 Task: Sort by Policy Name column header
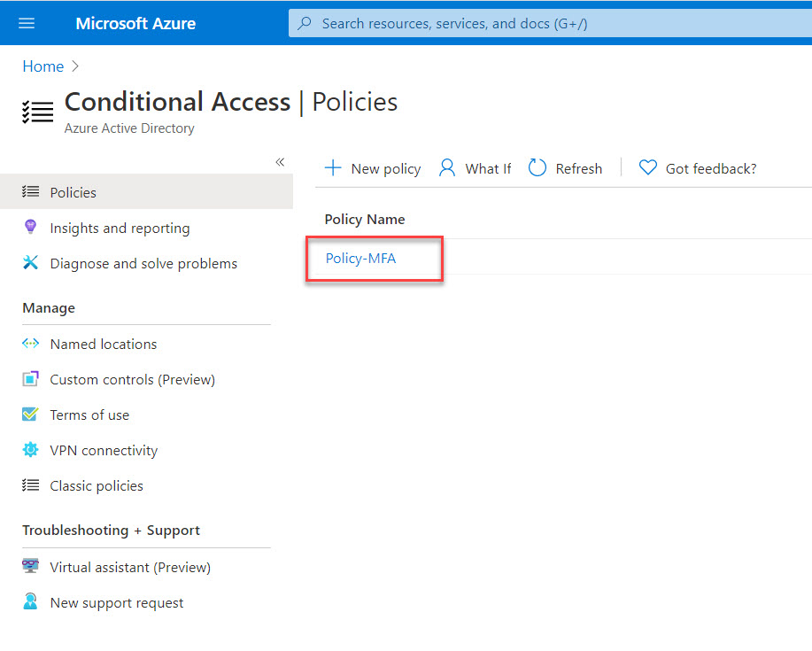pyautogui.click(x=365, y=219)
